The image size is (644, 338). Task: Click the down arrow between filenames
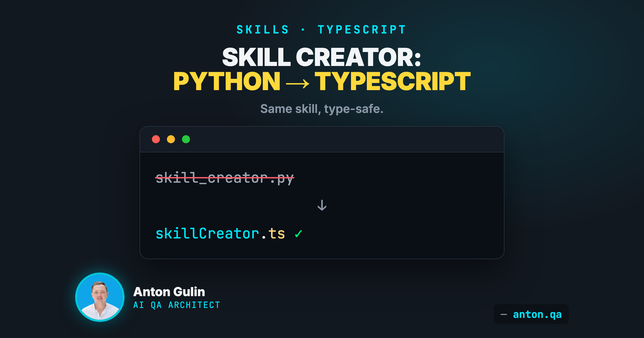tap(322, 205)
